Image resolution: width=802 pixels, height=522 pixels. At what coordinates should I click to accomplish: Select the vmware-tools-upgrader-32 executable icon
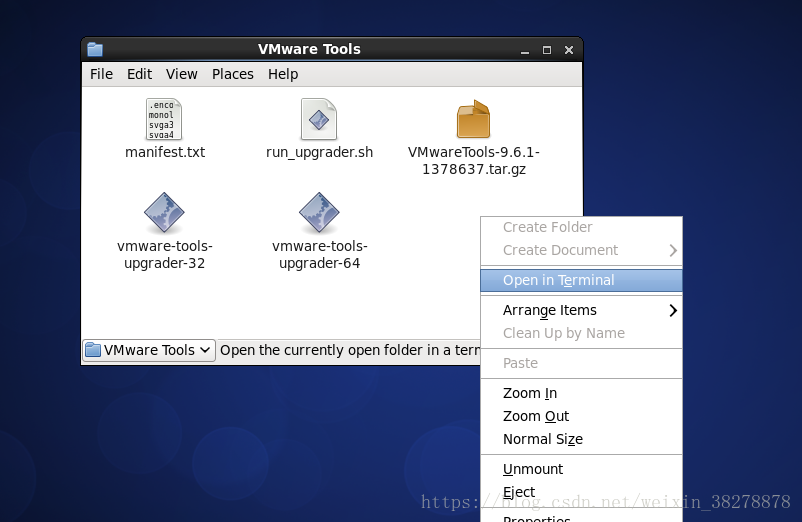point(164,213)
